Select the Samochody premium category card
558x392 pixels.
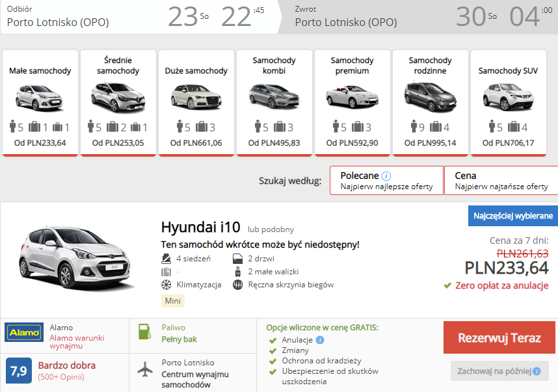tap(352, 103)
